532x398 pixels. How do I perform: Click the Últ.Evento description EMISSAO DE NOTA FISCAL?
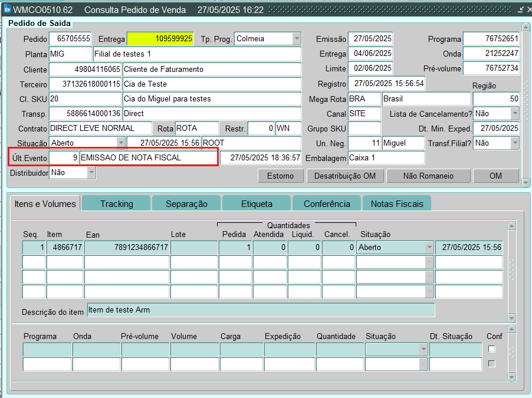148,158
